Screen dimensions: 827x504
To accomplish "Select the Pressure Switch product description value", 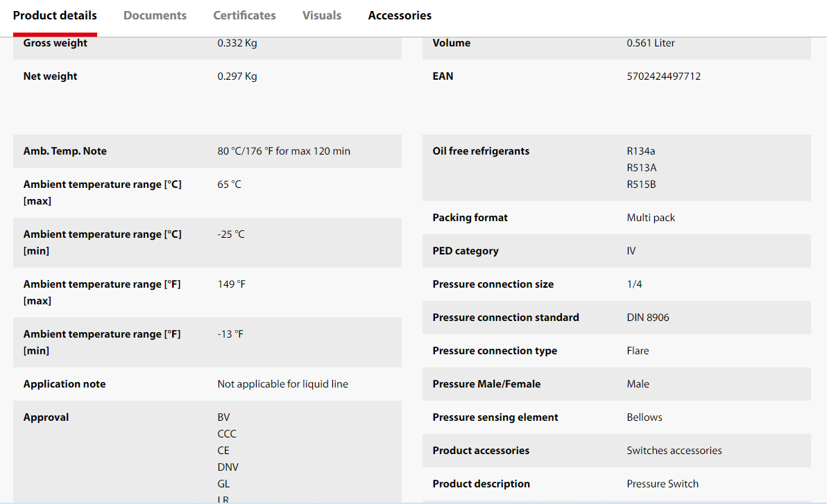I will pos(663,484).
